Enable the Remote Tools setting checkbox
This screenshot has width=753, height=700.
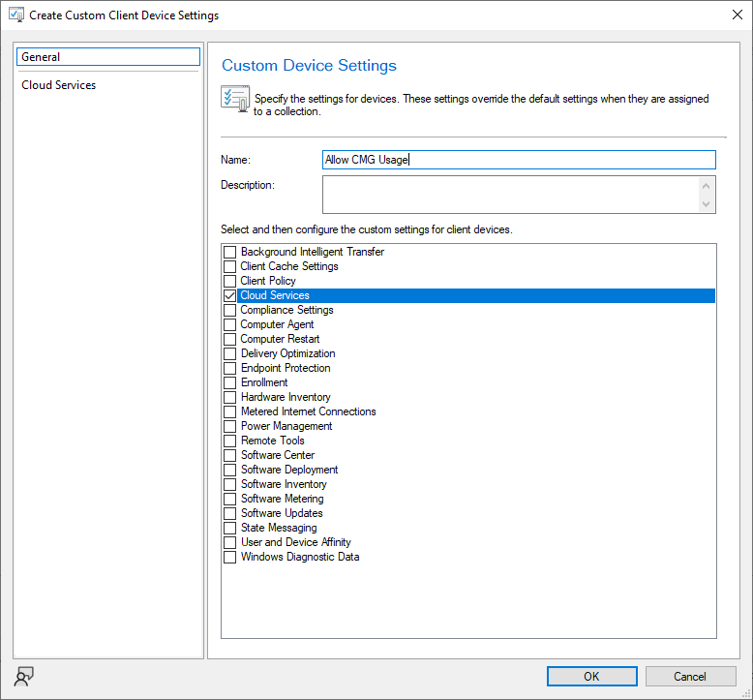pos(230,441)
